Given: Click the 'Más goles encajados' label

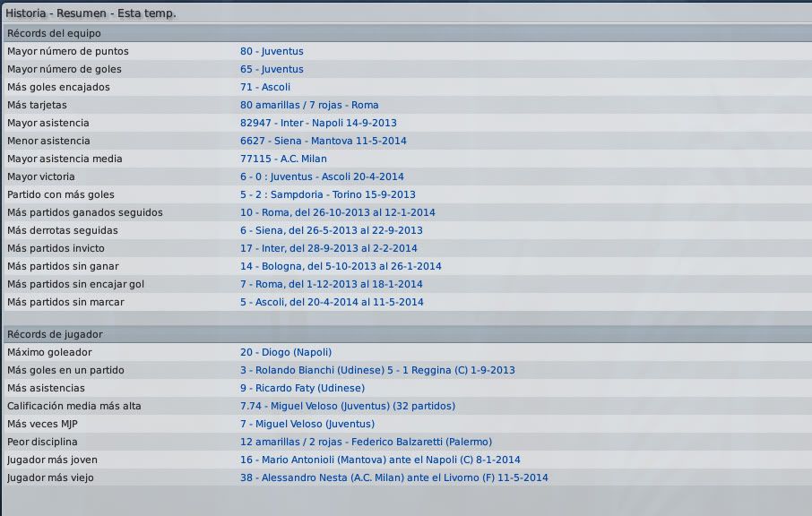Looking at the screenshot, I should (x=58, y=87).
